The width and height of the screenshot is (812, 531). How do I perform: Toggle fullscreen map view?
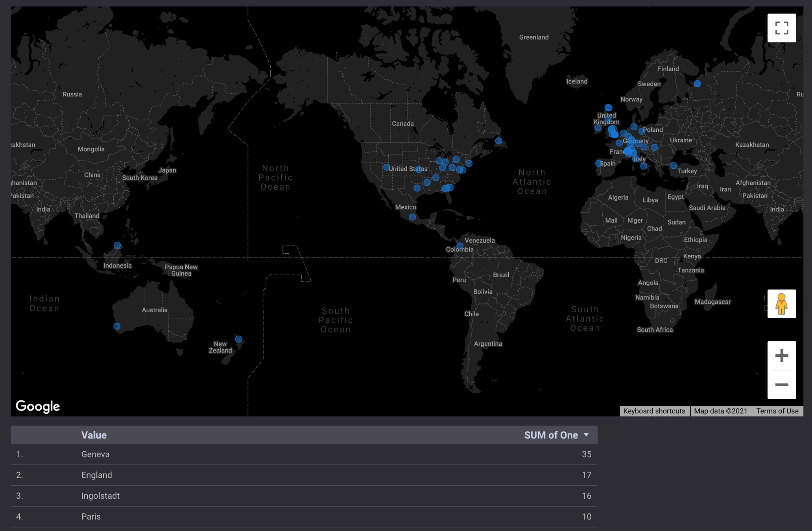pyautogui.click(x=781, y=28)
